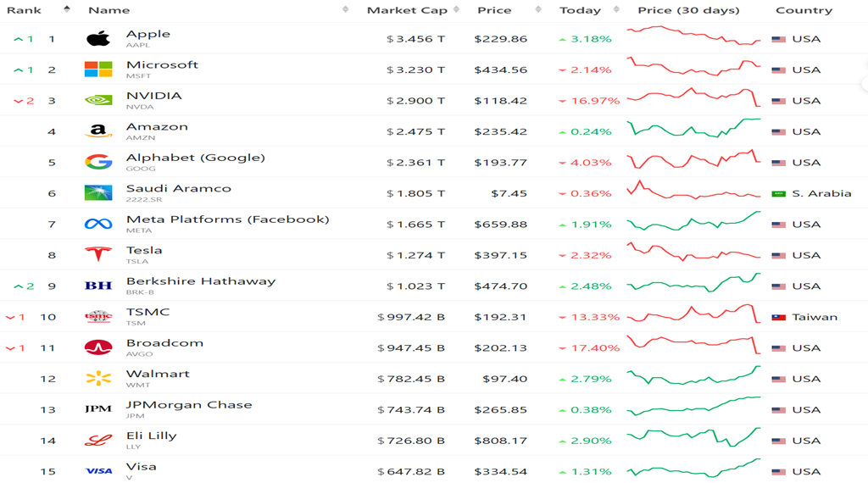This screenshot has width=868, height=483.
Task: Click the Taiwan flag next to TSMC
Action: 778,317
